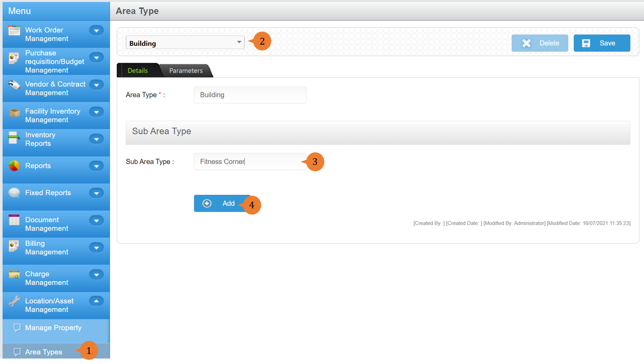
Task: Open Inventory Reports menu label
Action: pos(40,139)
